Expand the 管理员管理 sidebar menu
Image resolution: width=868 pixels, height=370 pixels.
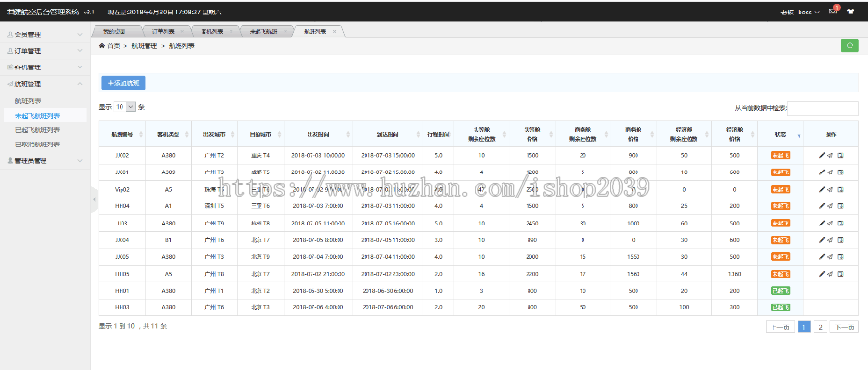point(44,161)
